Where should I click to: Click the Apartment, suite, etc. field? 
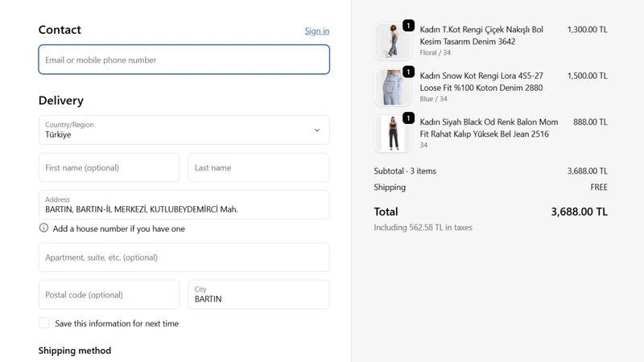(184, 257)
